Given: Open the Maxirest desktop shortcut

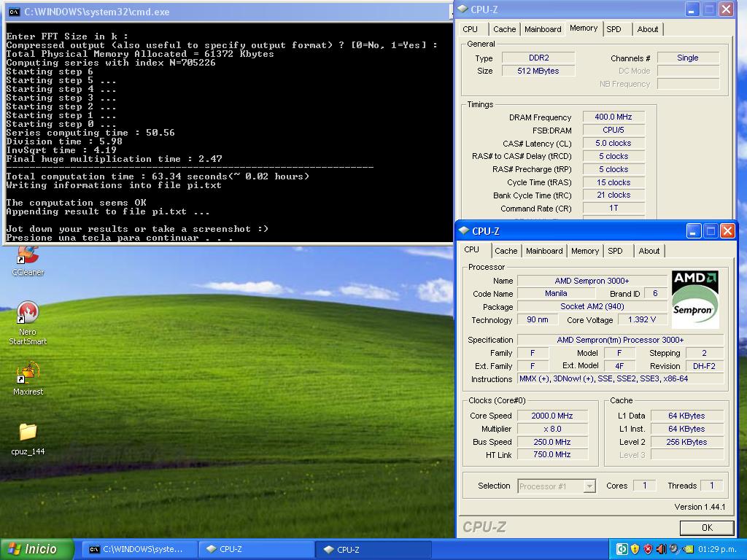Looking at the screenshot, I should pyautogui.click(x=28, y=378).
